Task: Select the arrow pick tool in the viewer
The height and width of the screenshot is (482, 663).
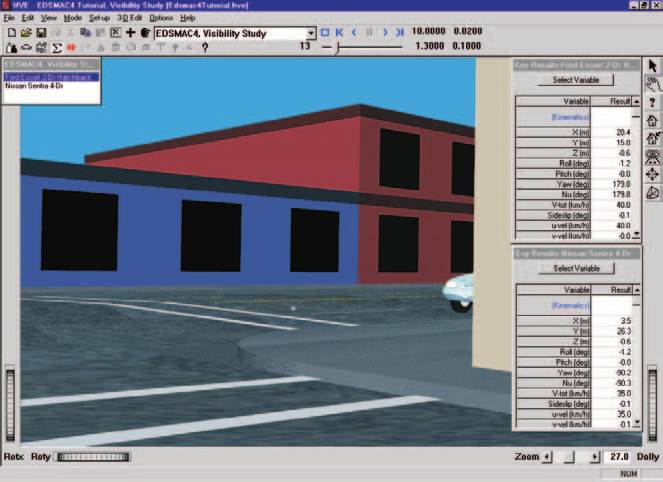Action: point(652,66)
